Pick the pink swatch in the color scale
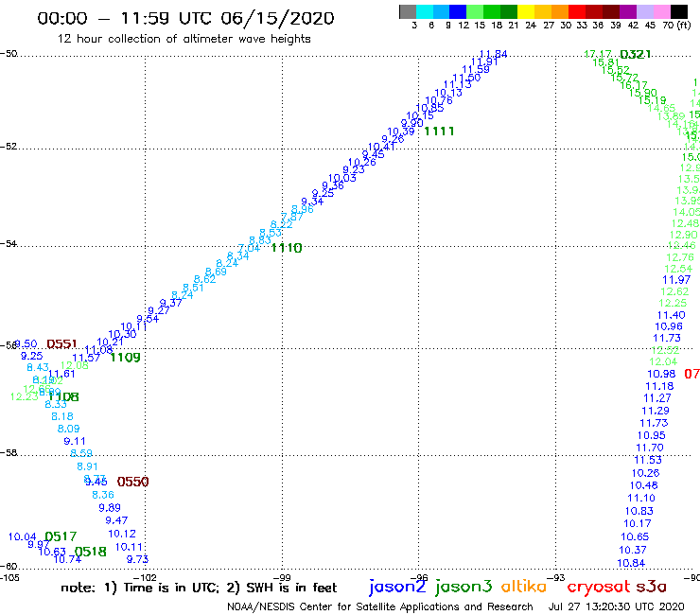 tap(662, 11)
